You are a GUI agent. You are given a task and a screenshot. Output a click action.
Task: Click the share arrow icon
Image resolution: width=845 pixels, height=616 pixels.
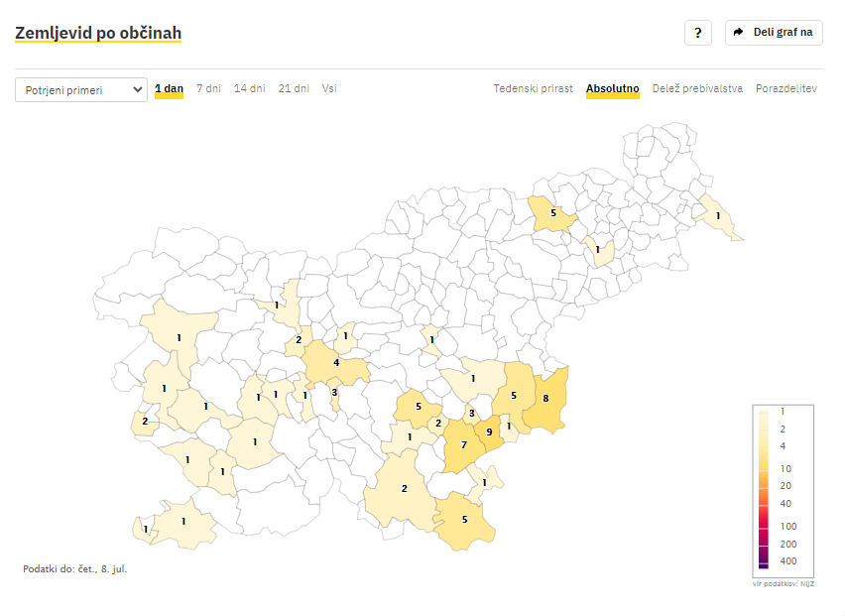coord(738,33)
